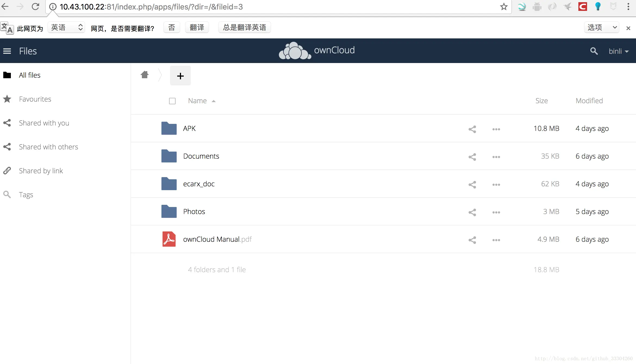Open the ecarx_doc folder icon
The image size is (636, 364).
click(169, 184)
